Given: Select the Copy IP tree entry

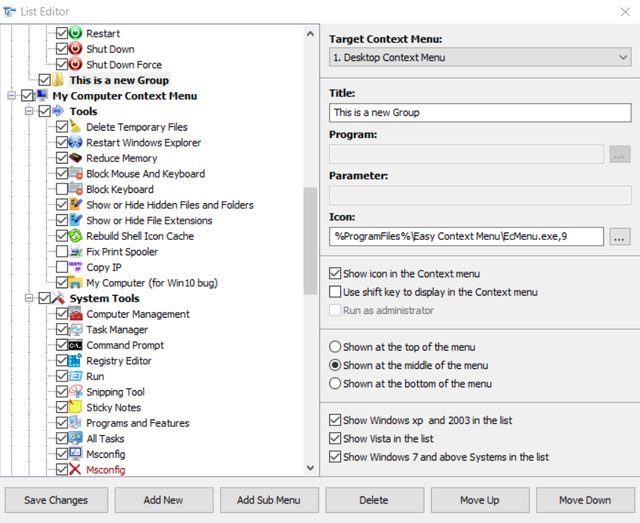Looking at the screenshot, I should 104,267.
